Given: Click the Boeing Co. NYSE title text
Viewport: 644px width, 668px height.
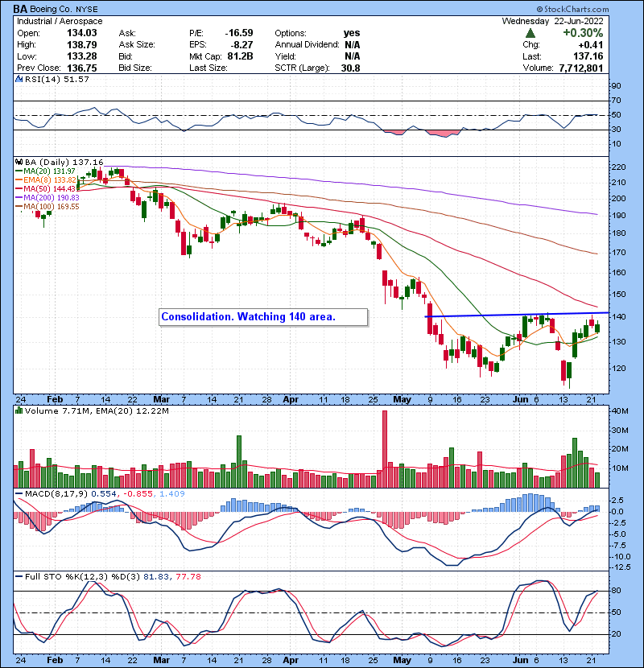Looking at the screenshot, I should pyautogui.click(x=64, y=9).
